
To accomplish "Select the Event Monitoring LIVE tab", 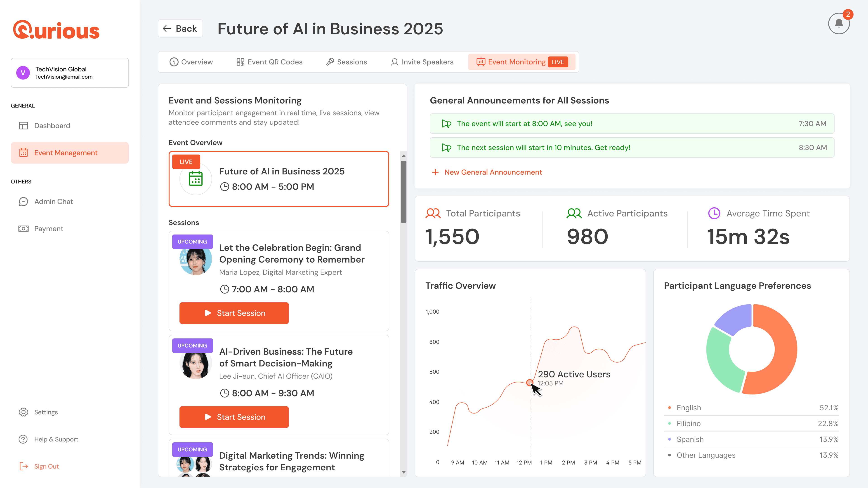I will [522, 62].
